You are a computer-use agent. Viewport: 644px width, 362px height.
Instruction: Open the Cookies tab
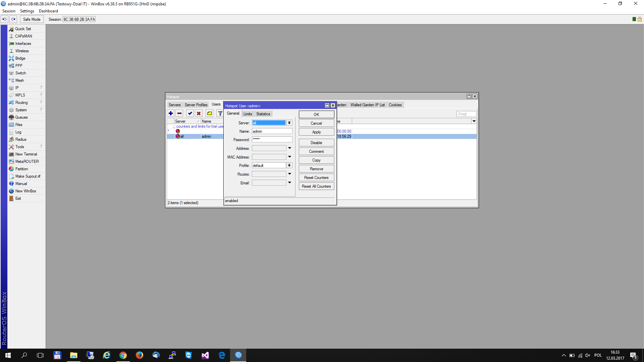[x=395, y=105]
